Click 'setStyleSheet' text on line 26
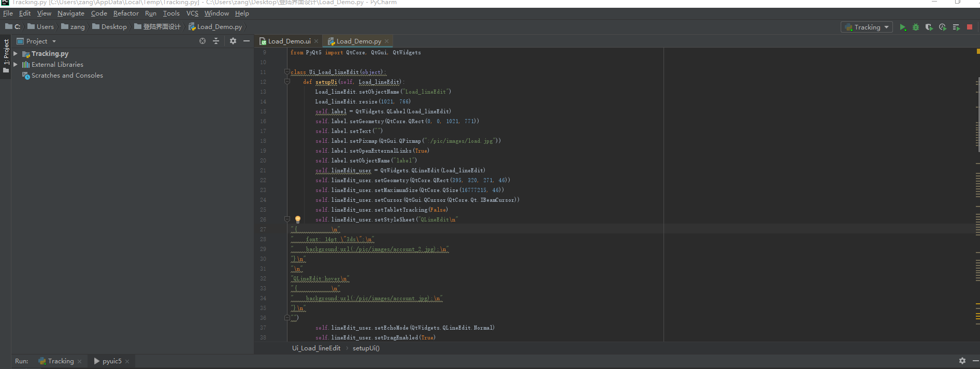Image resolution: width=980 pixels, height=369 pixels. pyautogui.click(x=394, y=219)
